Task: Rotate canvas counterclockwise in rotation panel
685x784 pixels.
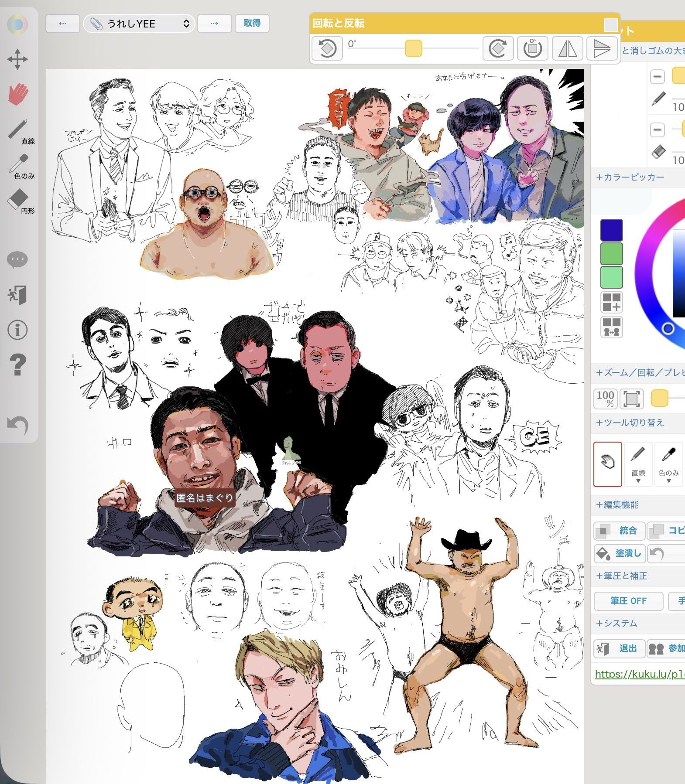Action: coord(327,48)
